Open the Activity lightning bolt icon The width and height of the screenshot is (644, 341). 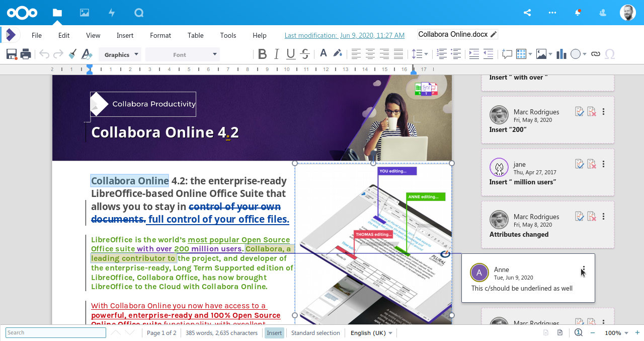tap(112, 13)
